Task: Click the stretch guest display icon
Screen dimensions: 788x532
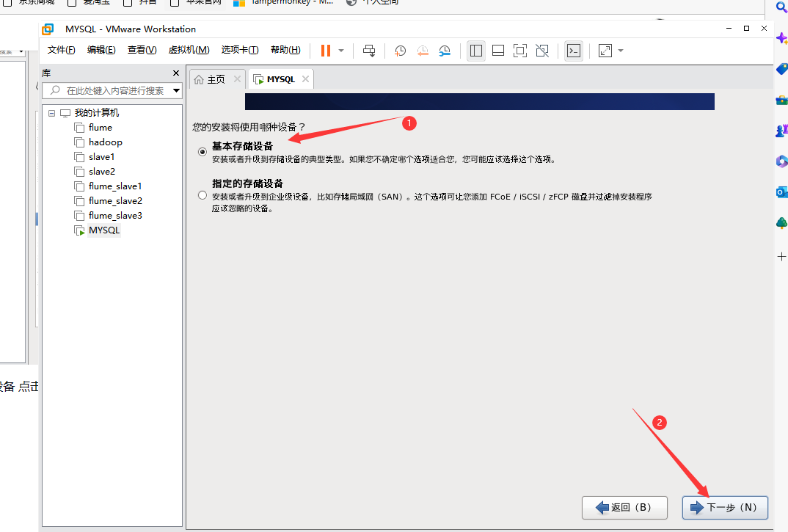Action: click(x=605, y=51)
